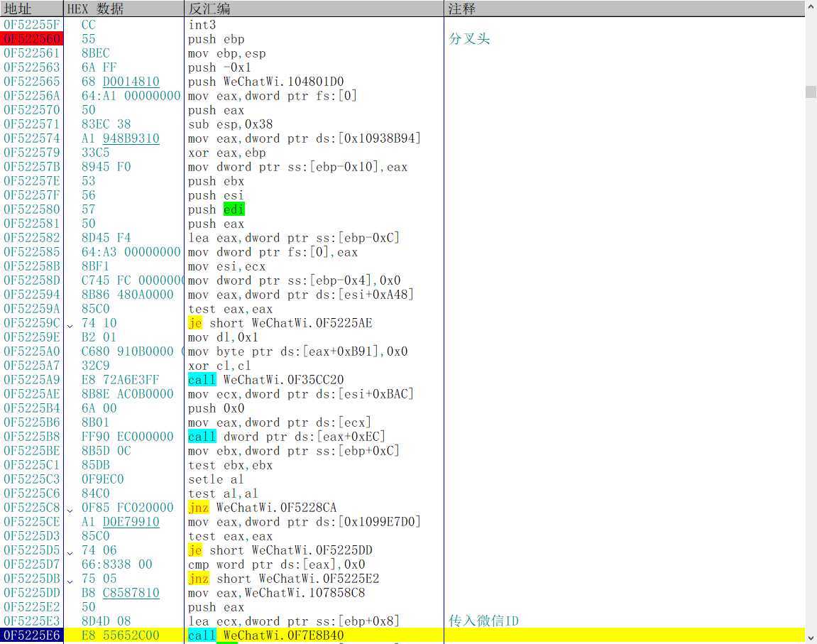Viewport: 817px width, 644px height.
Task: Select the test ebx,ebx instruction
Action: [230, 465]
